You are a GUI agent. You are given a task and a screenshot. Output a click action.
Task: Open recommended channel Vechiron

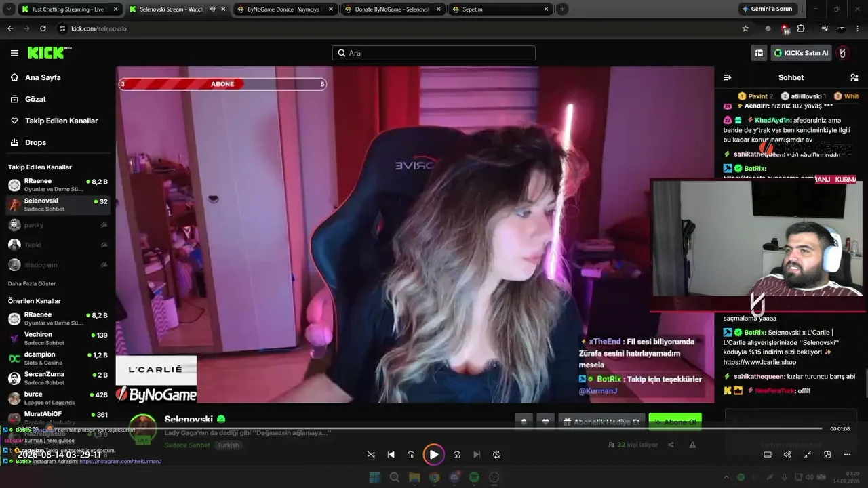[58, 338]
